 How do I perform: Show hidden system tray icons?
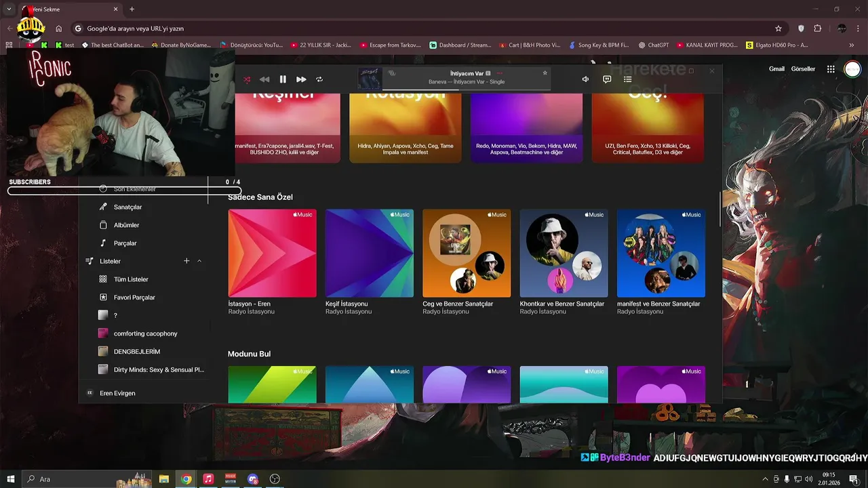(x=766, y=479)
